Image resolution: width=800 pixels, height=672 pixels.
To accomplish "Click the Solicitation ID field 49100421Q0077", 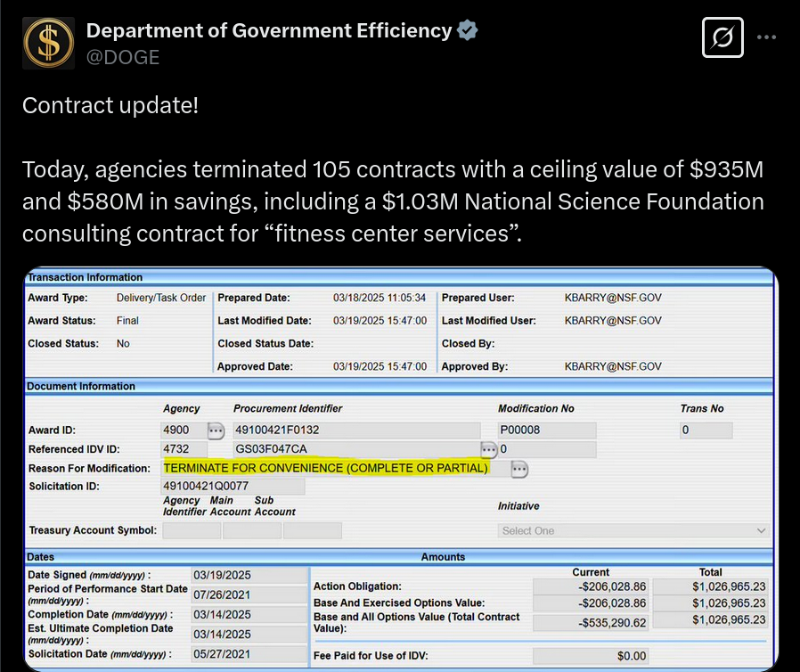I will (x=233, y=487).
